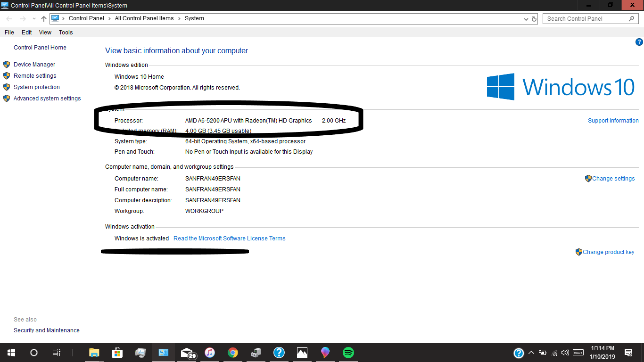Open touch keyboard tray icon

(x=578, y=353)
